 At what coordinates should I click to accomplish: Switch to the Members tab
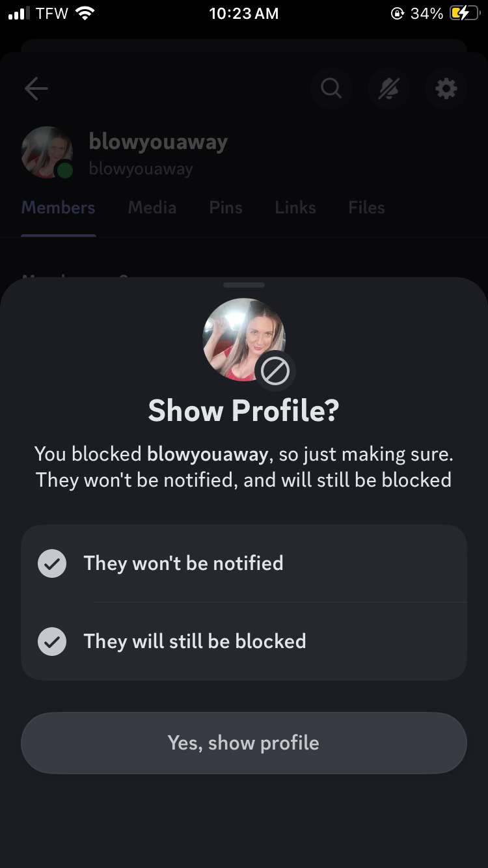pos(58,208)
